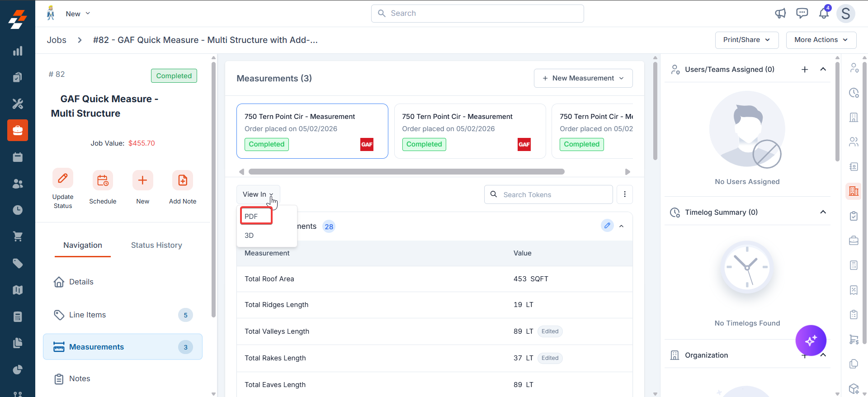Open the shopping cart icon in left sidebar

(x=18, y=236)
